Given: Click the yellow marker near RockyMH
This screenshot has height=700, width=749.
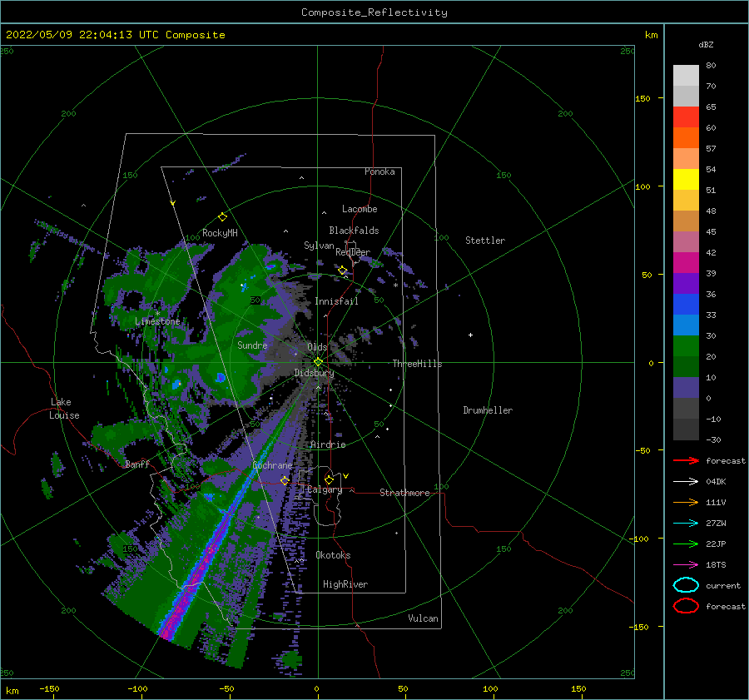Looking at the screenshot, I should [222, 217].
